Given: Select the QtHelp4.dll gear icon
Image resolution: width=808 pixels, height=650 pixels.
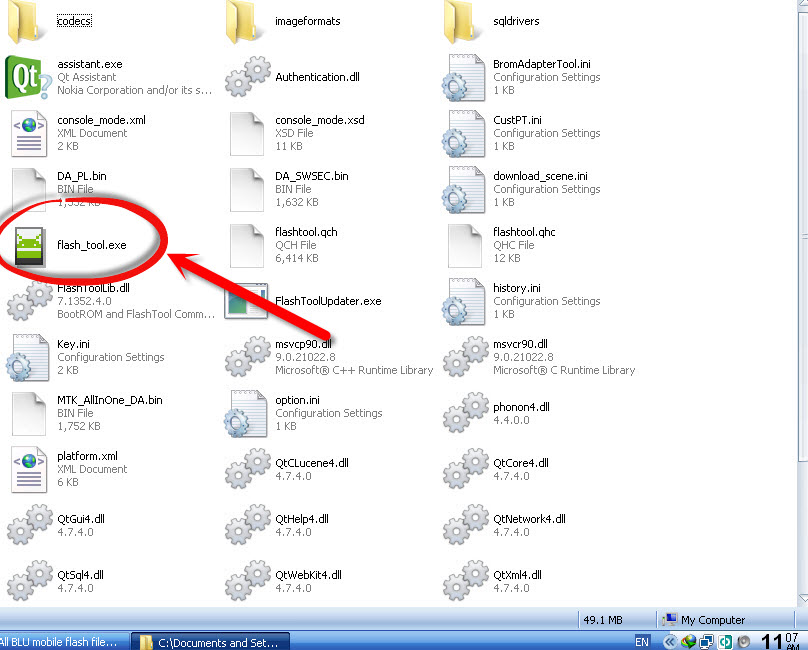Looking at the screenshot, I should click(x=247, y=525).
